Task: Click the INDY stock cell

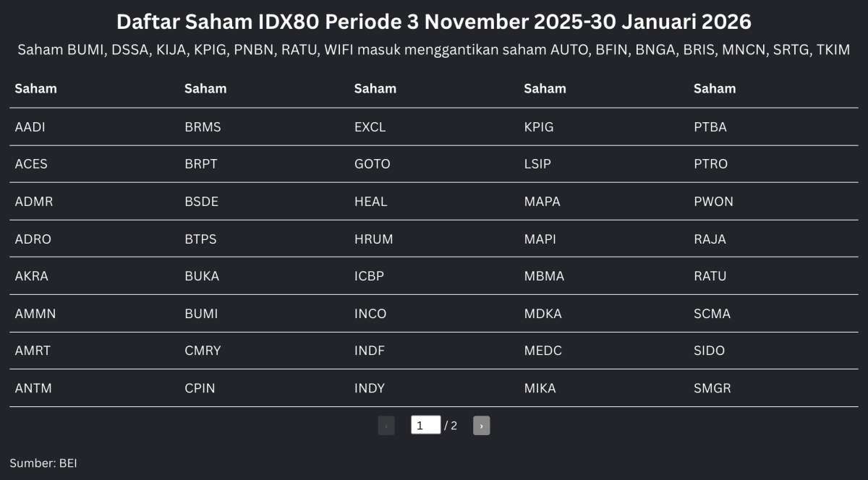Action: [x=369, y=388]
